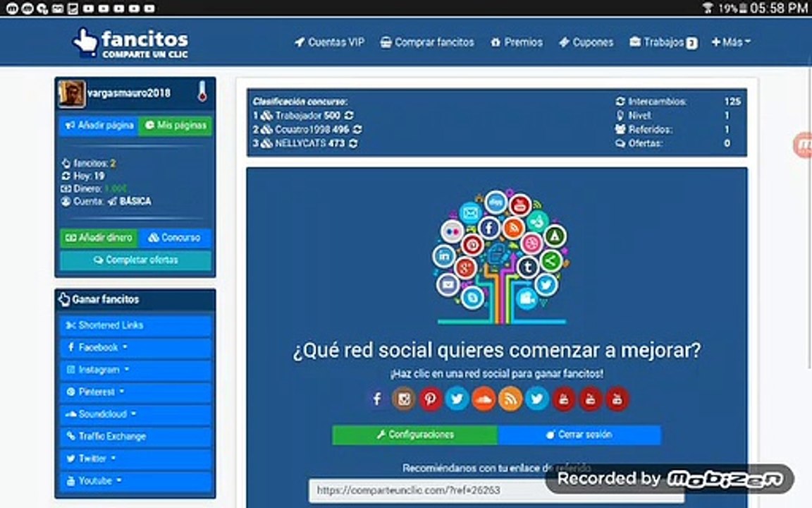Click the Nivel lightbulb icon

(620, 116)
